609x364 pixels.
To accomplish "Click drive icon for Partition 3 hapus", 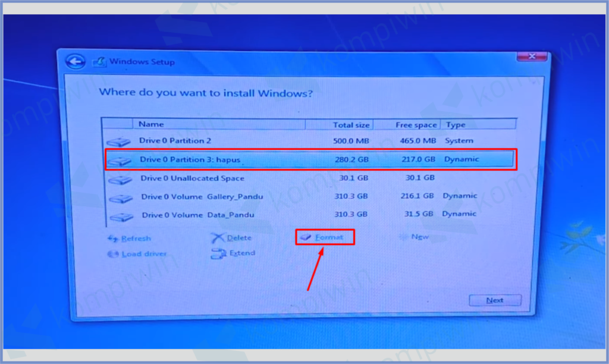I will 120,161.
